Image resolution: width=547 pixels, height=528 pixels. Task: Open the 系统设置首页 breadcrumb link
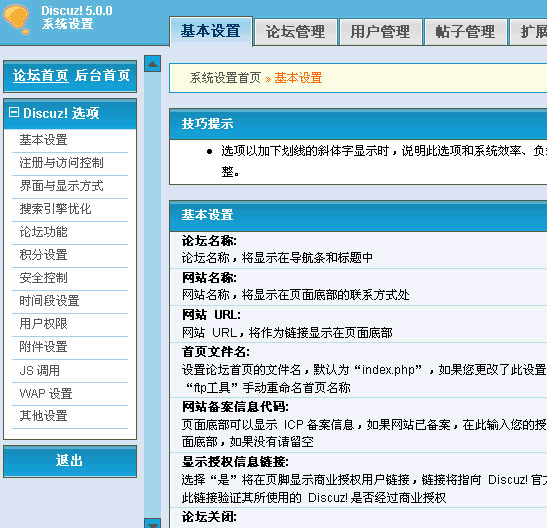(225, 78)
